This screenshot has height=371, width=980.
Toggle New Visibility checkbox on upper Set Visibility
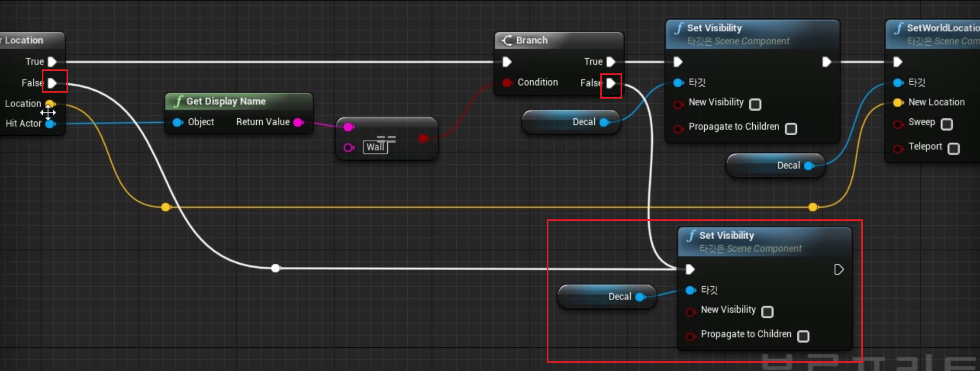click(755, 104)
